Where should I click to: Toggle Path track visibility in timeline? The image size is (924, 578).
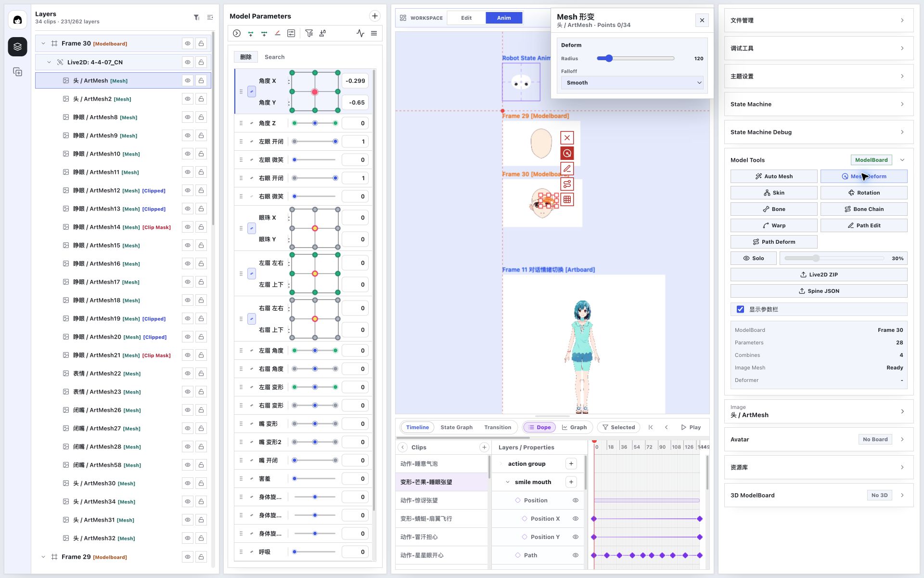(x=575, y=555)
